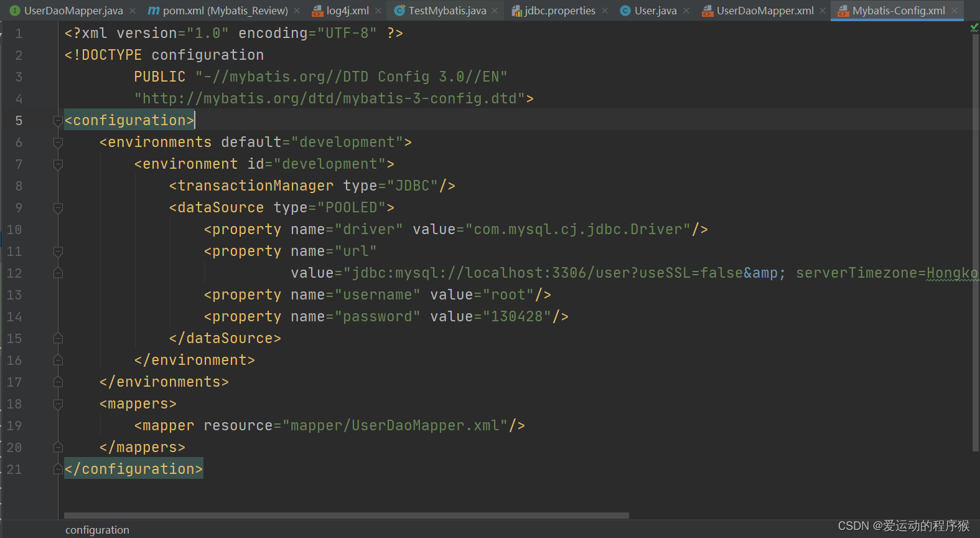Switch to UserDaoMapper.java tab

coord(73,11)
